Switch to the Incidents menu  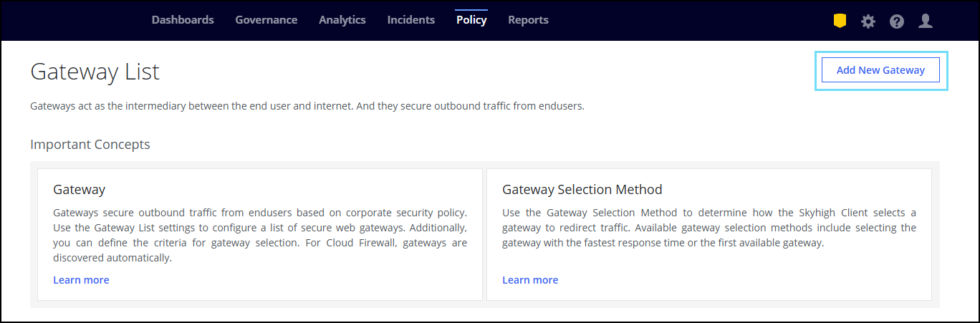(411, 20)
